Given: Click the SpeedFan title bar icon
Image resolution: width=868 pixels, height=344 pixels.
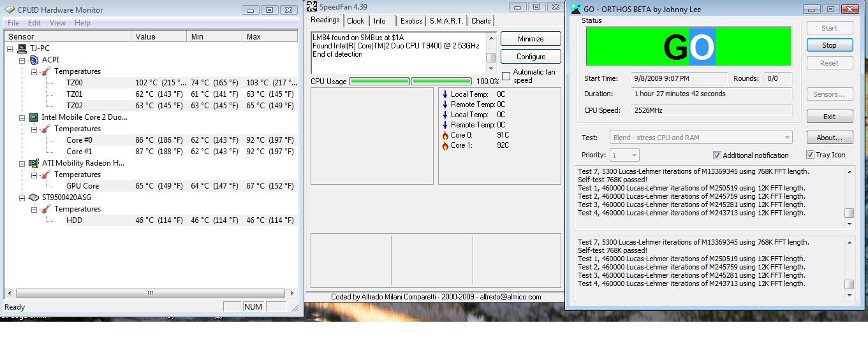Looking at the screenshot, I should tap(313, 6).
